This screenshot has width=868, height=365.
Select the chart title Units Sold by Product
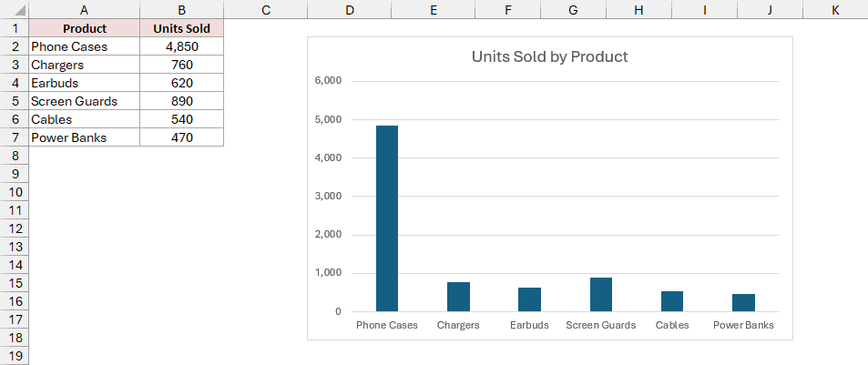pyautogui.click(x=550, y=56)
